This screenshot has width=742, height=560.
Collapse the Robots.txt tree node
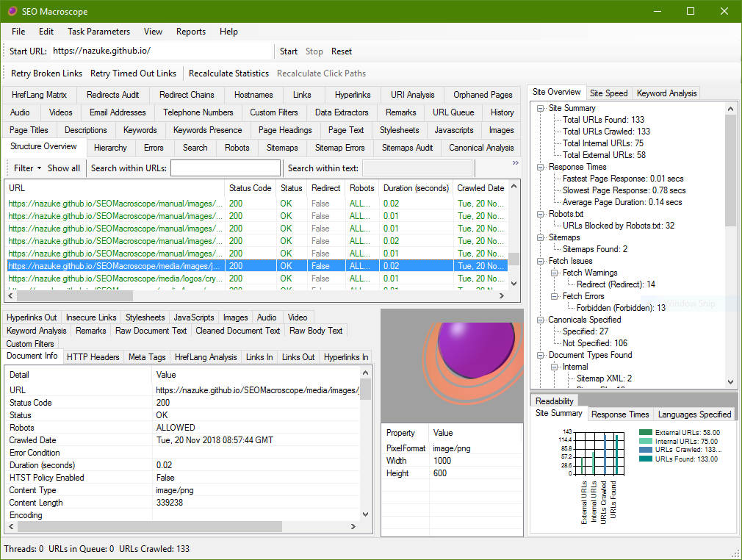tap(540, 214)
